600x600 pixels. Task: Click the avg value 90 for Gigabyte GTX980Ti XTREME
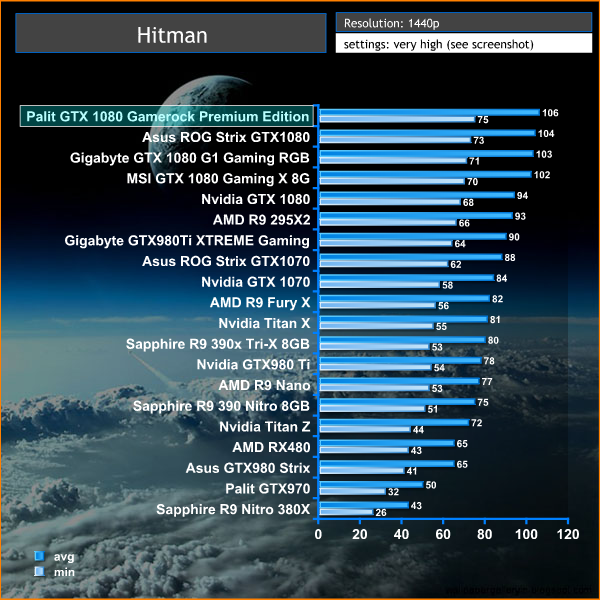(514, 237)
